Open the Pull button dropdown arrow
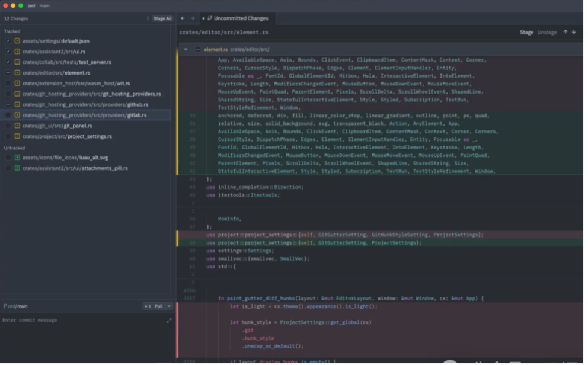Image resolution: width=588 pixels, height=365 pixels. [x=168, y=306]
